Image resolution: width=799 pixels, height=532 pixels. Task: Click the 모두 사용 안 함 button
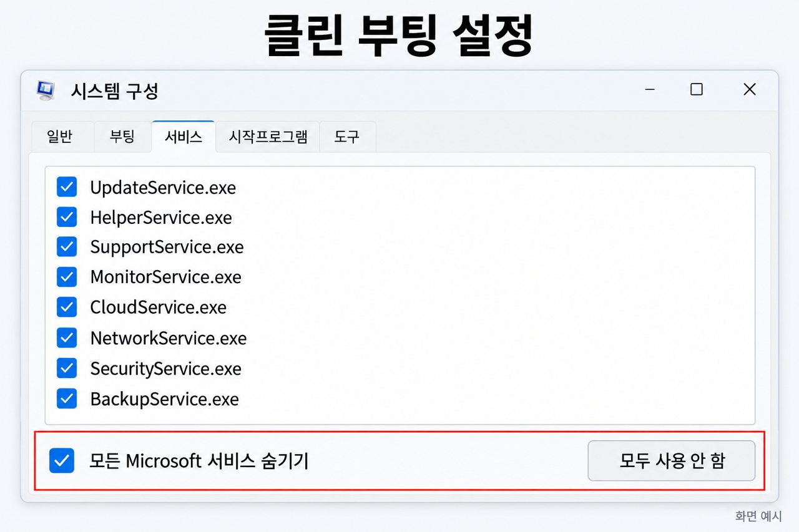click(x=672, y=461)
